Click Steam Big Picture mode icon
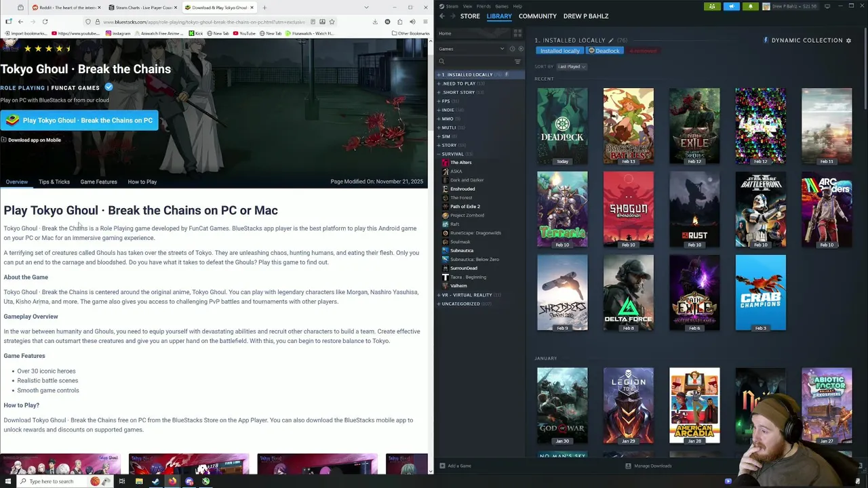 (827, 6)
